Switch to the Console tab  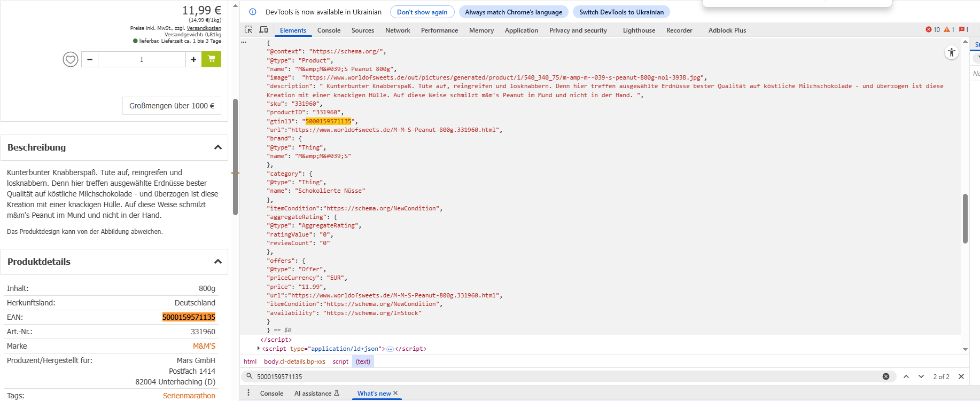[x=329, y=30]
